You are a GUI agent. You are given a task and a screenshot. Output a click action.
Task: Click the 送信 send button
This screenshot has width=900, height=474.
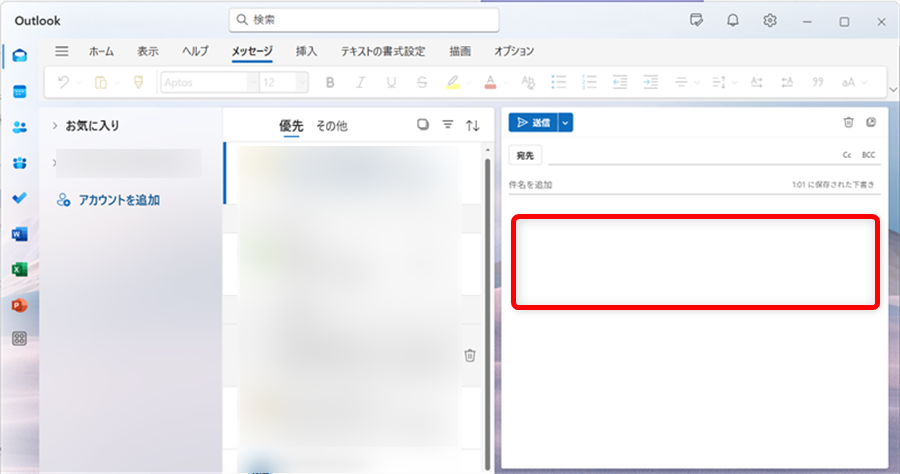pos(533,122)
